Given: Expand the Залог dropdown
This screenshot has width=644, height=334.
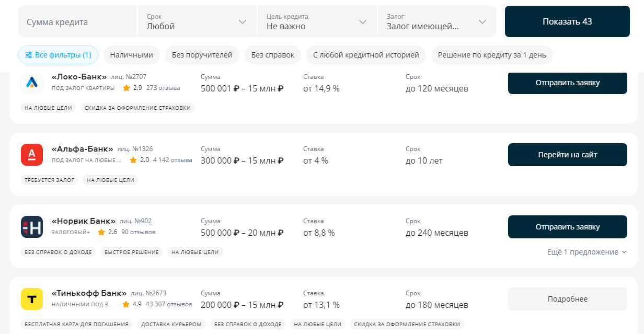Looking at the screenshot, I should point(437,21).
